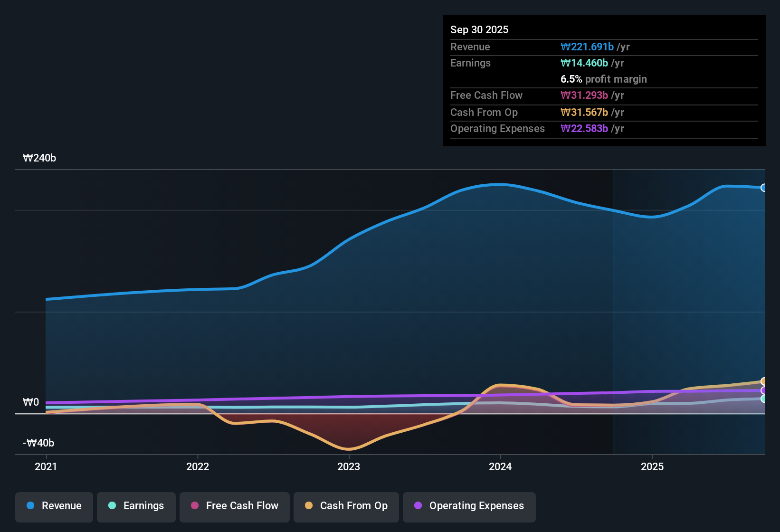Click the Operating Expenses tooltip label
780x532 pixels.
[497, 128]
